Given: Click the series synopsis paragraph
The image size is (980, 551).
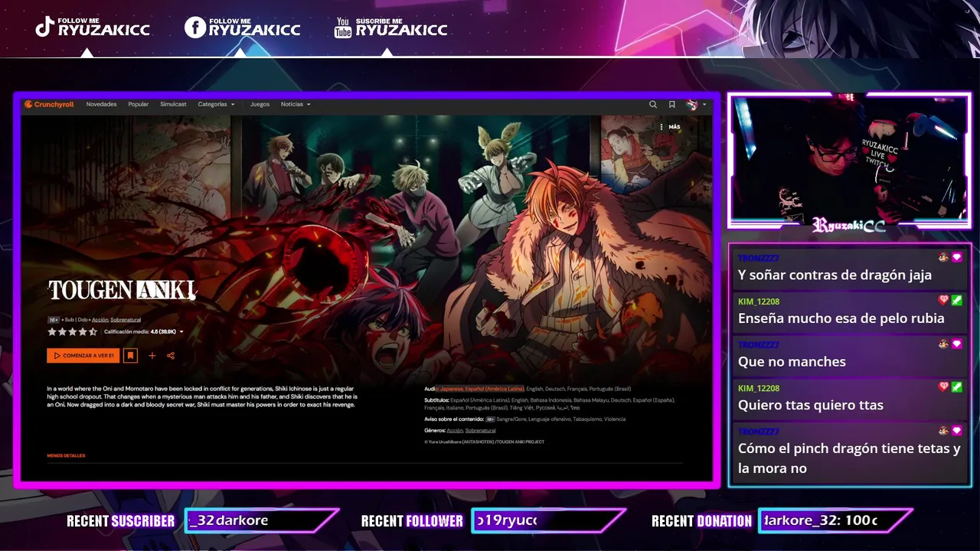Looking at the screenshot, I should click(203, 396).
